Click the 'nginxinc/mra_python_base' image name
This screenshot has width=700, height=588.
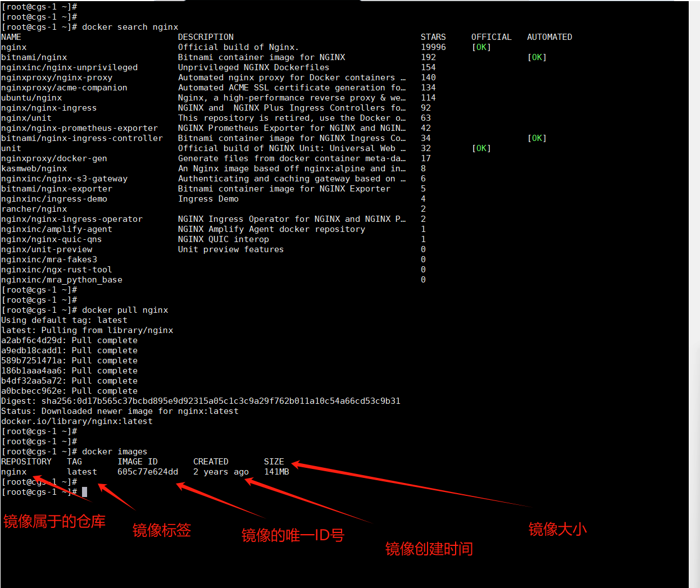62,280
